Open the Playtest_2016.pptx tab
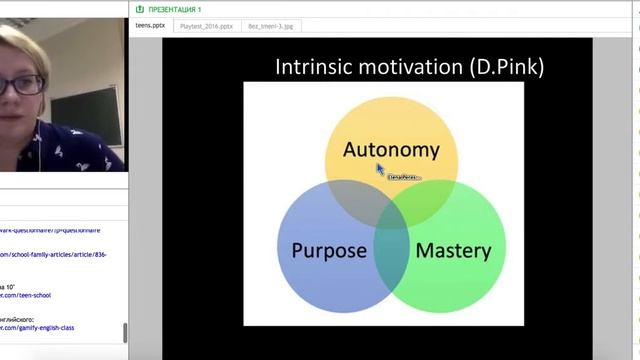The width and height of the screenshot is (640, 360). point(207,26)
